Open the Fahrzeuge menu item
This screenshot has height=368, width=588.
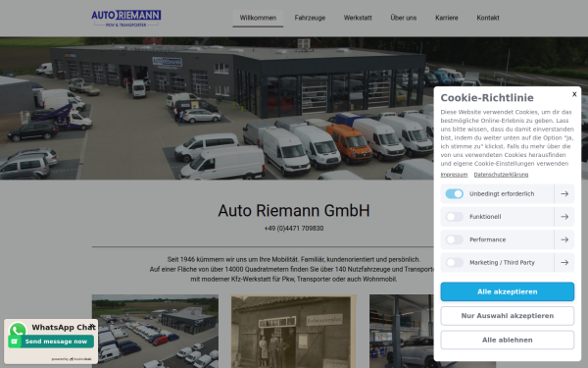pyautogui.click(x=310, y=18)
